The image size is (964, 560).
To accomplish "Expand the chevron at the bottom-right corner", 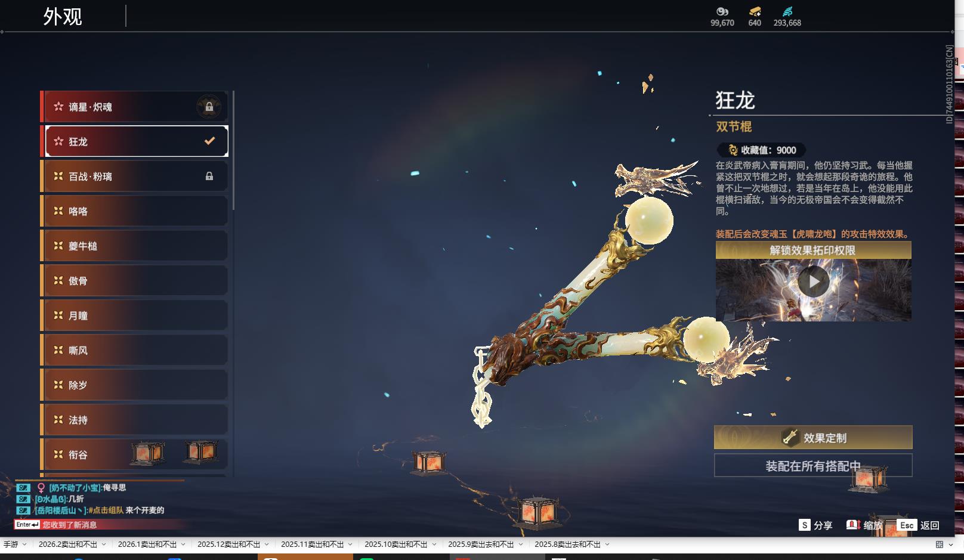I will (952, 543).
